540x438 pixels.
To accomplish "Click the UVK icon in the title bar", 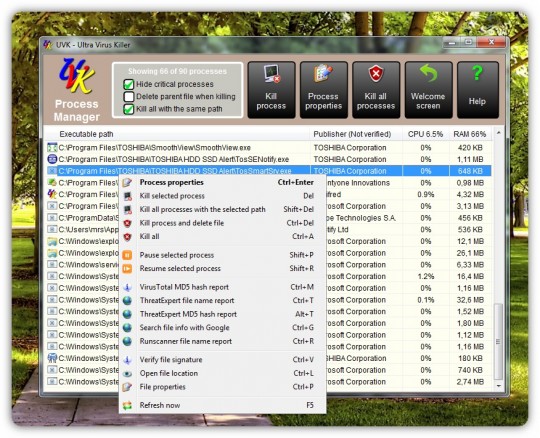I will 48,45.
